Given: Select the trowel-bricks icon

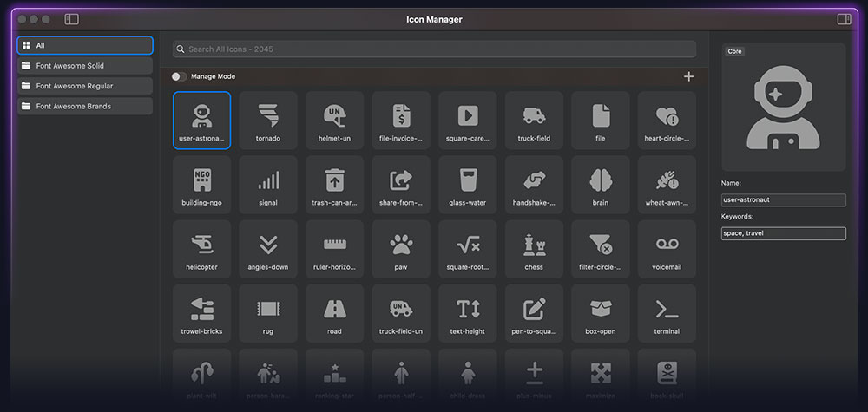Looking at the screenshot, I should tap(201, 314).
